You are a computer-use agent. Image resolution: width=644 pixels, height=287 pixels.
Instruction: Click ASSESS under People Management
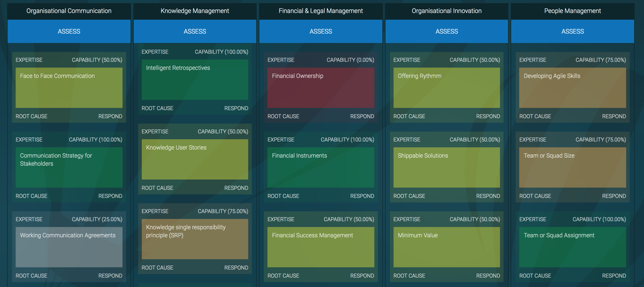coord(573,31)
